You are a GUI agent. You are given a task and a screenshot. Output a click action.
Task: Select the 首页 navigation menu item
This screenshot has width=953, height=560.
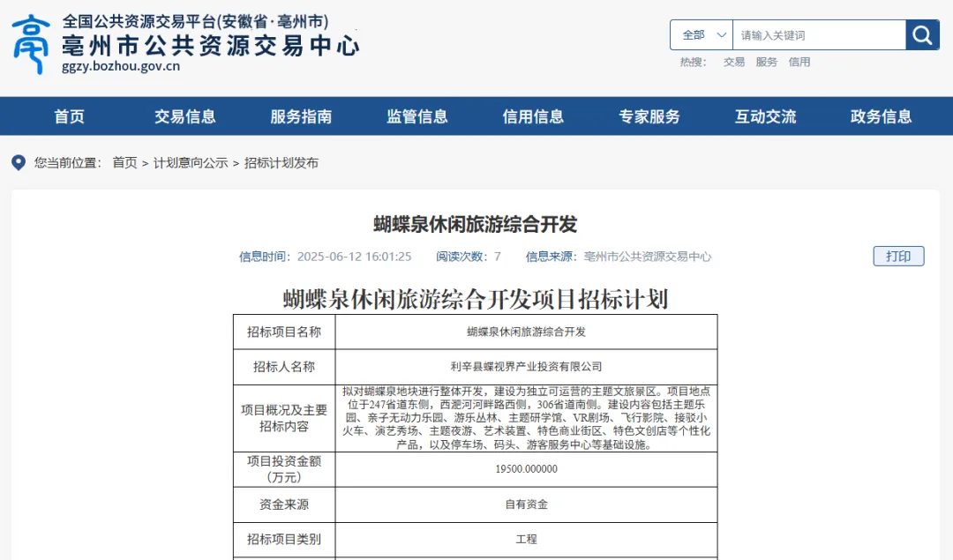click(x=70, y=116)
